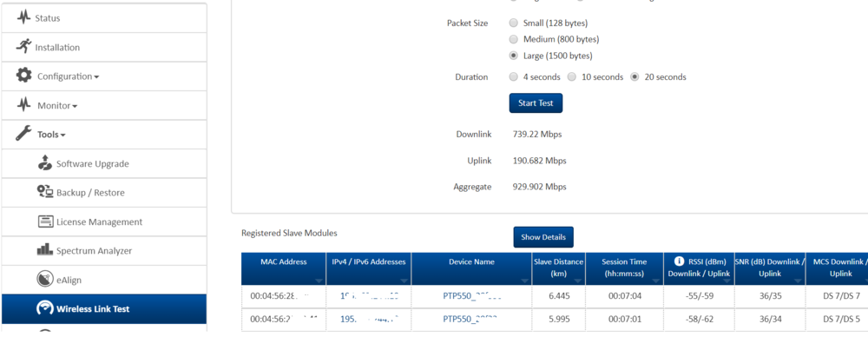Choose 4 seconds test duration
The height and width of the screenshot is (357, 868).
pyautogui.click(x=514, y=76)
